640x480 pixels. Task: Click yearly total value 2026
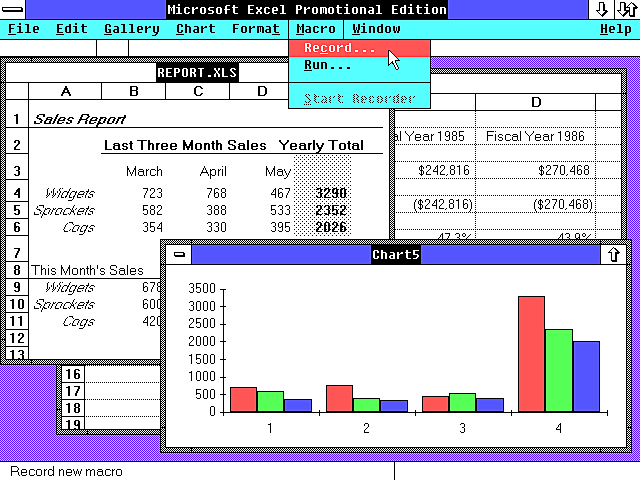click(331, 227)
